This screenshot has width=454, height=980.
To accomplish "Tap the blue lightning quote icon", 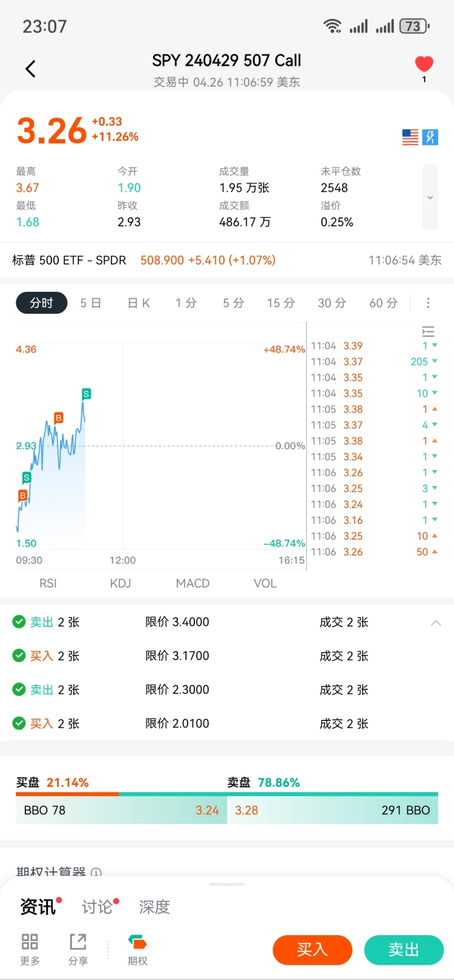I will click(x=430, y=137).
